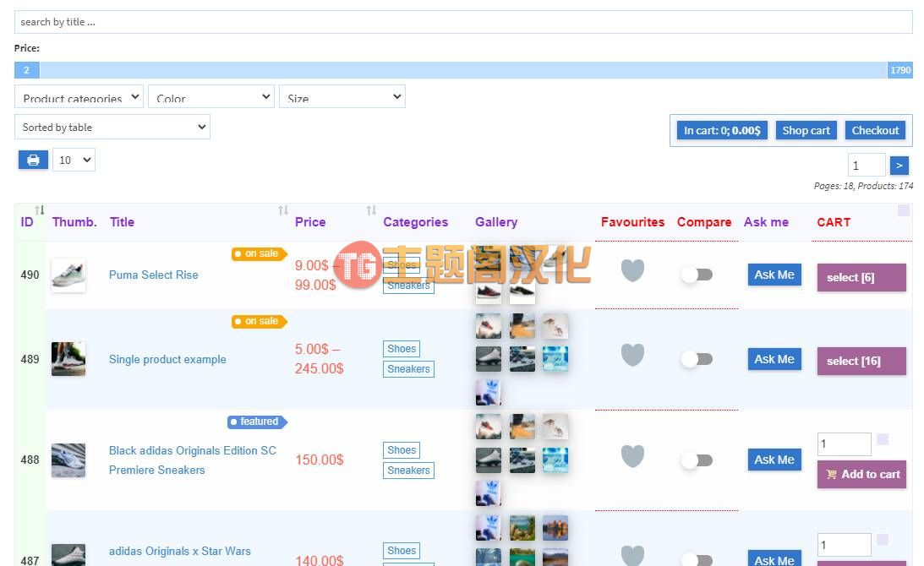Click maximum price slider handle 1790
Screen dimensions: 924x566
(x=899, y=70)
